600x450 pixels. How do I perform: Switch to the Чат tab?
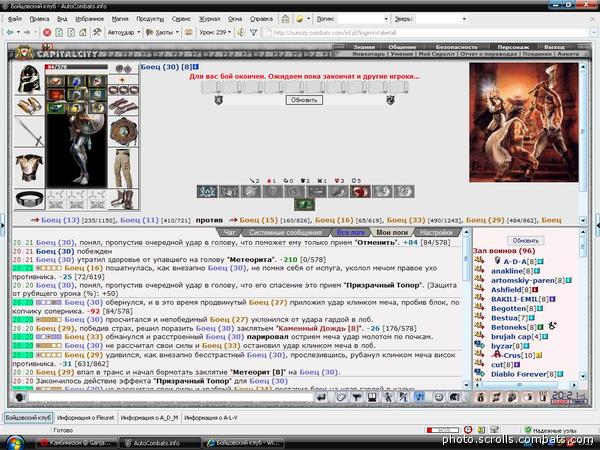click(229, 232)
